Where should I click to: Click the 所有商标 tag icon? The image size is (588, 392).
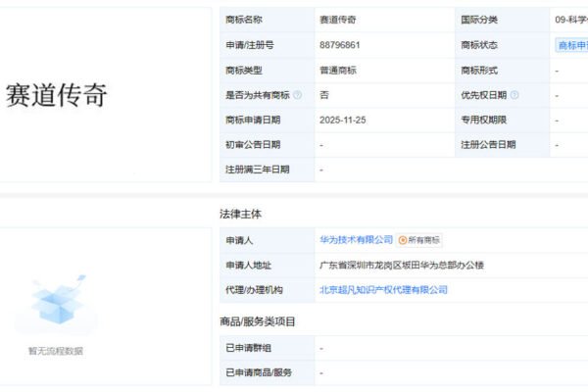403,240
